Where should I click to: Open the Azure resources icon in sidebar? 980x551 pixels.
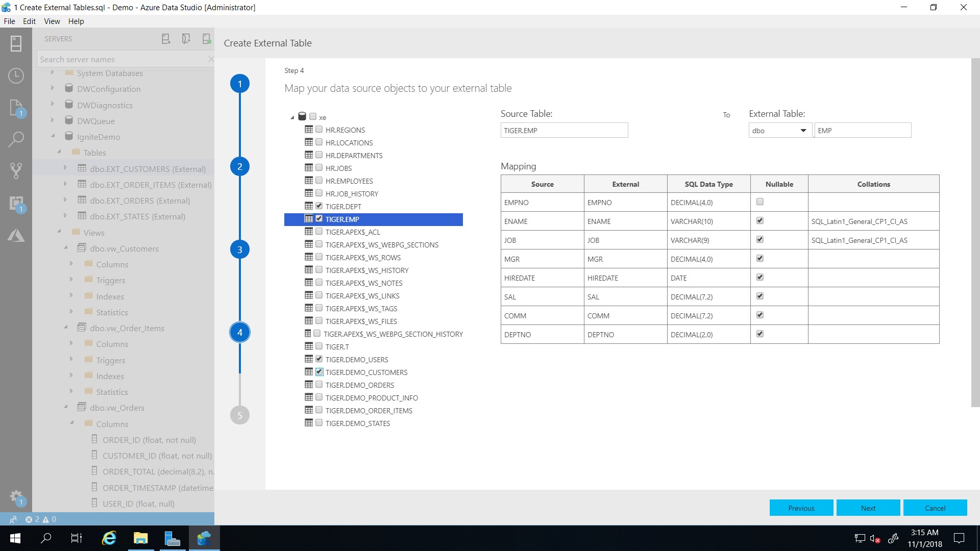click(x=16, y=235)
